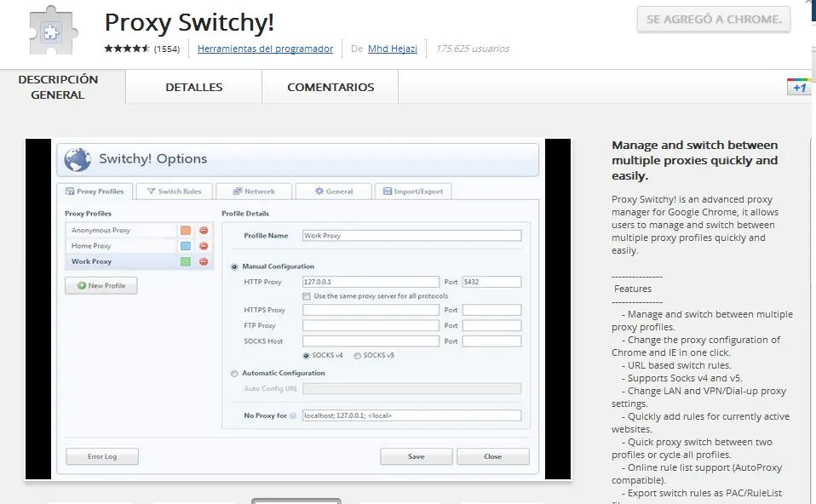
Task: Click the HTTP Proxy Port field 5432
Action: coord(491,282)
